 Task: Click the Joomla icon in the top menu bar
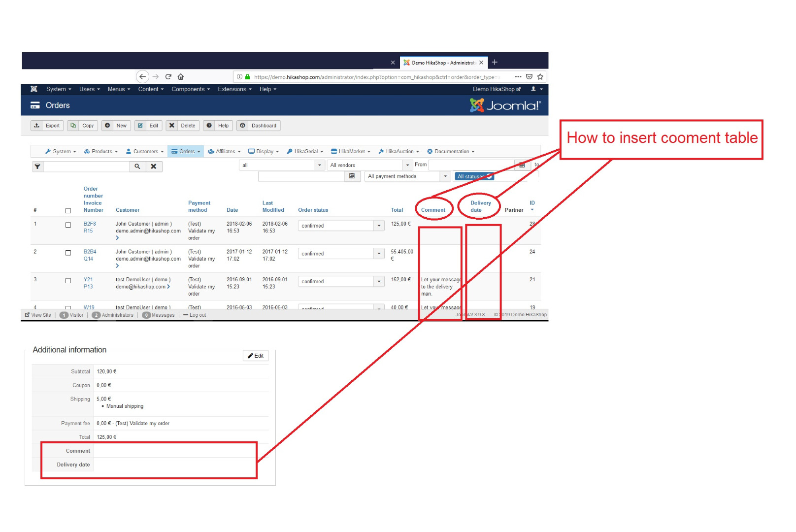[x=34, y=89]
